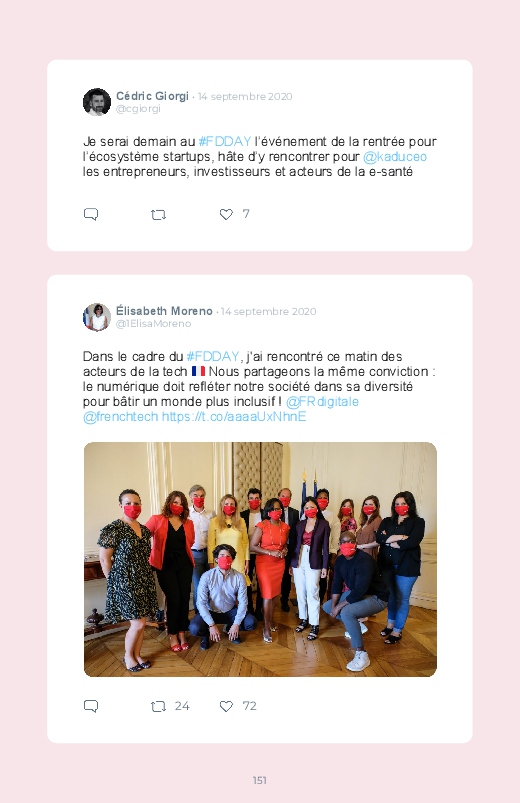Open Élisabeth Moreno's profile avatar
The image size is (520, 803).
click(97, 317)
